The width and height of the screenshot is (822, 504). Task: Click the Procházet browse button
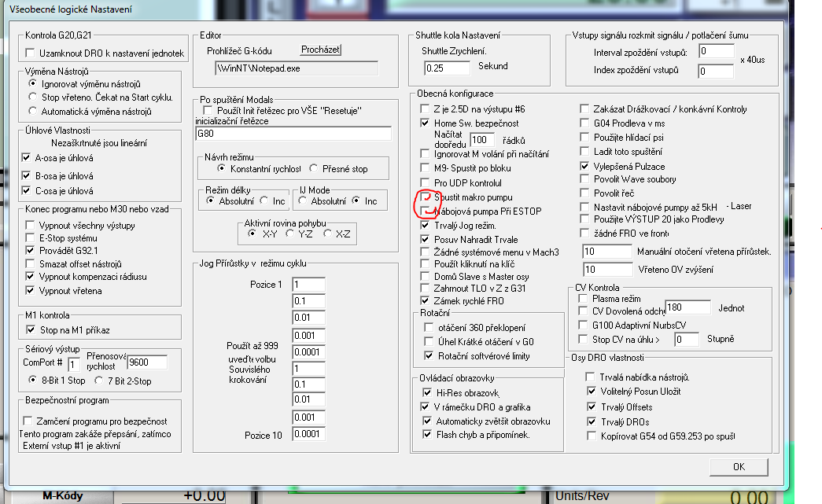click(320, 50)
